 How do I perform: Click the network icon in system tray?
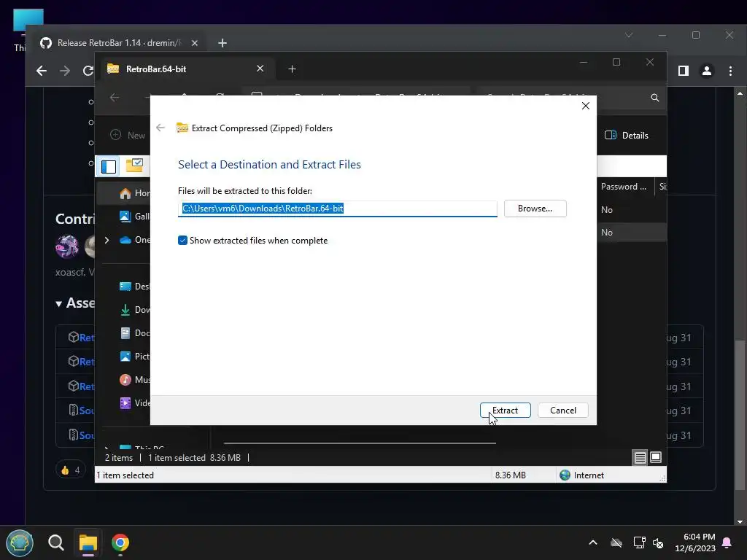tap(639, 542)
